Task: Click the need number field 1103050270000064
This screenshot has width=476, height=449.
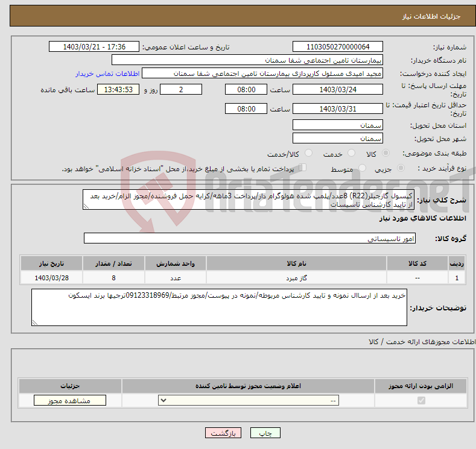Action: pos(338,46)
